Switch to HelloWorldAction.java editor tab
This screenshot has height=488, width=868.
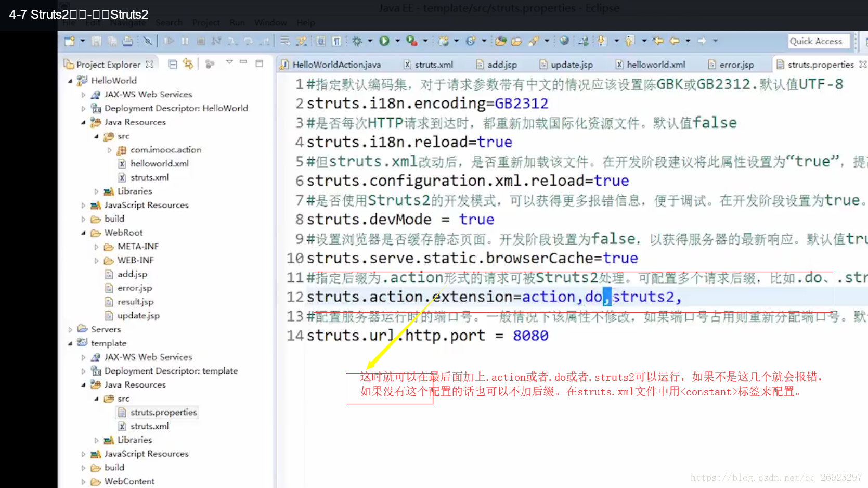coord(330,65)
